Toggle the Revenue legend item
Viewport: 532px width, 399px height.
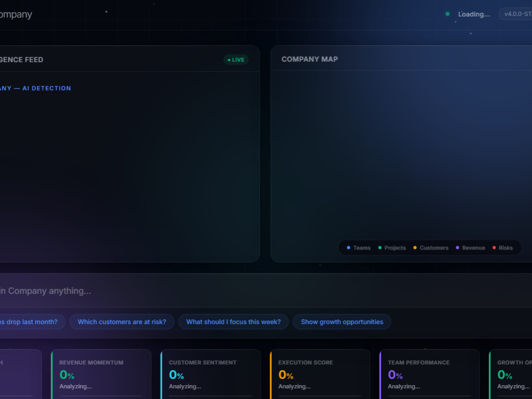coord(470,248)
